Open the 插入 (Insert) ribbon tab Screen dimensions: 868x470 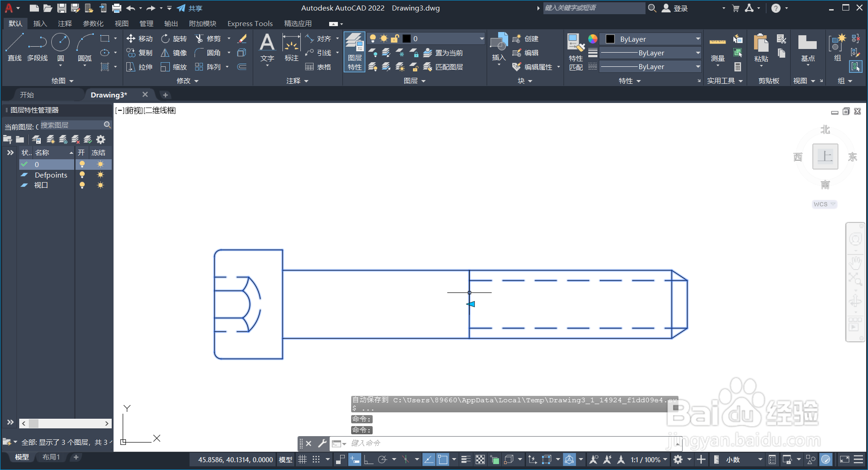click(40, 23)
